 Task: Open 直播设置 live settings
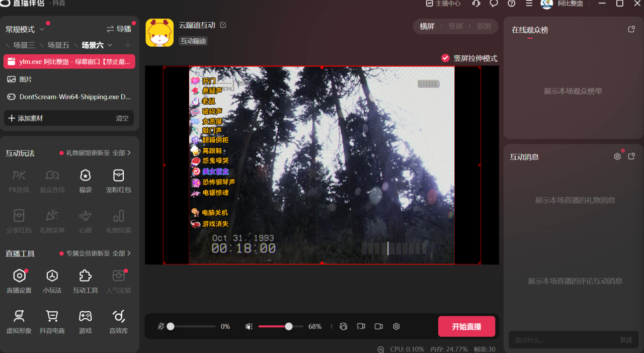(19, 281)
